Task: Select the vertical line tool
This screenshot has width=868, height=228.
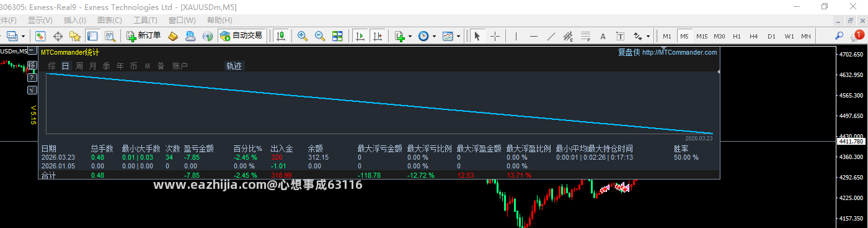Action: 516,36
